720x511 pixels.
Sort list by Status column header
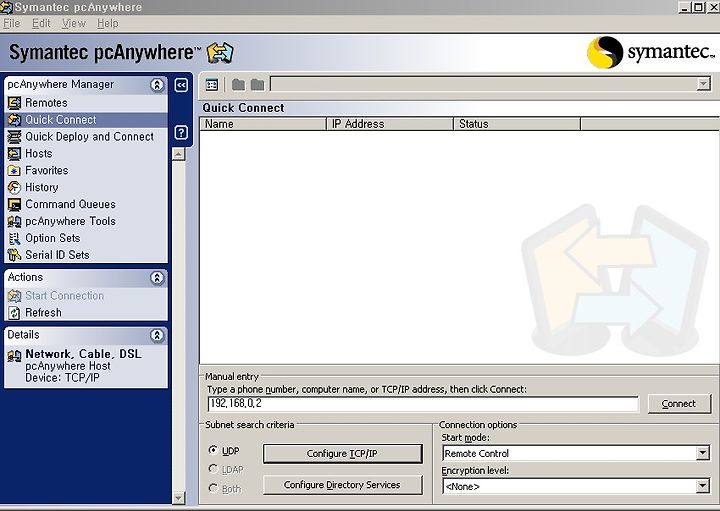517,124
